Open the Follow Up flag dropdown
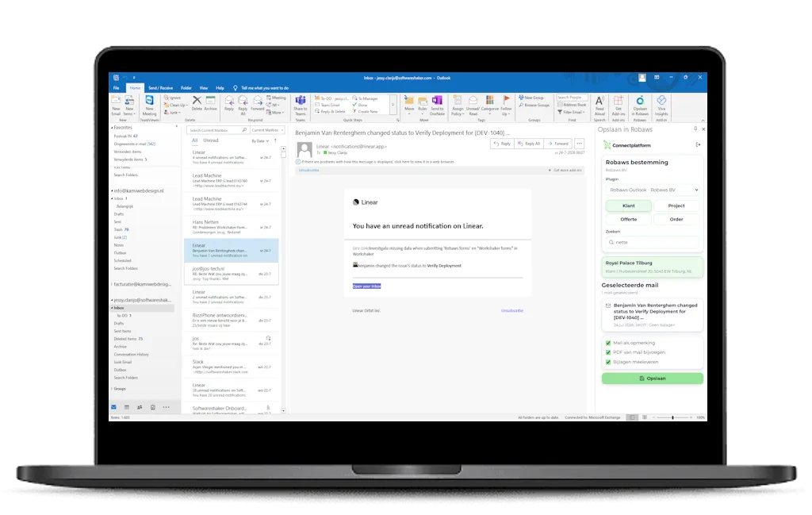The width and height of the screenshot is (812, 515). (506, 105)
